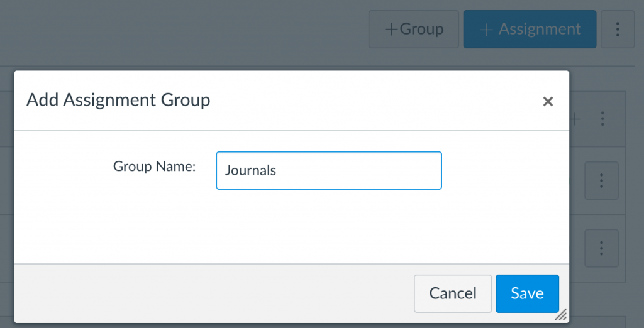This screenshot has width=644, height=328.
Task: Click the Group Name label
Action: (155, 167)
